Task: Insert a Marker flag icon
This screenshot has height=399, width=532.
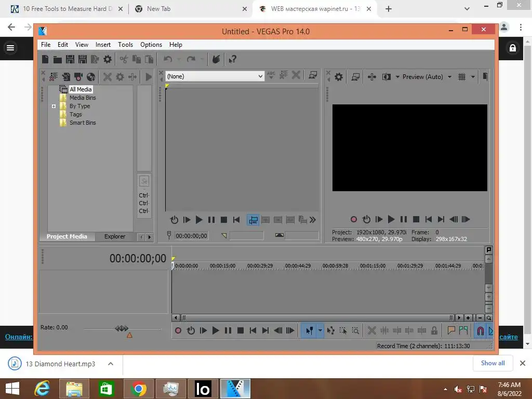Action: pyautogui.click(x=451, y=330)
